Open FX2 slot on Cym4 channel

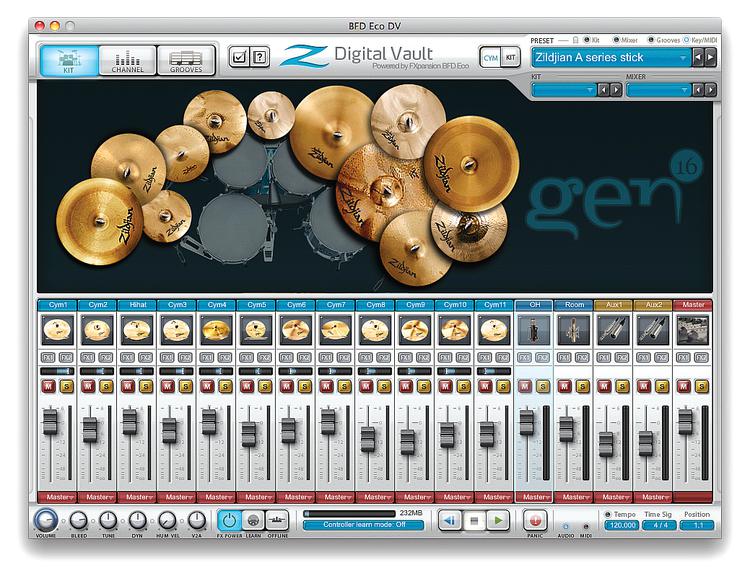click(225, 357)
